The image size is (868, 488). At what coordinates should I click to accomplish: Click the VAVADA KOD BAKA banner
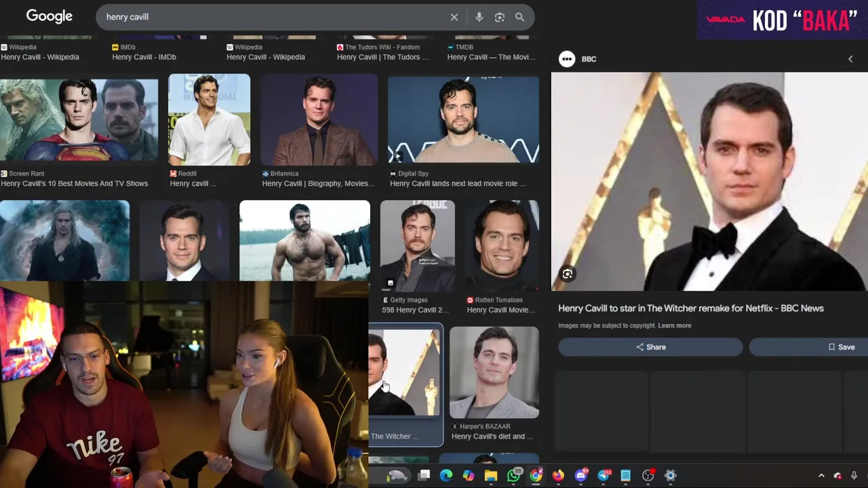click(782, 20)
